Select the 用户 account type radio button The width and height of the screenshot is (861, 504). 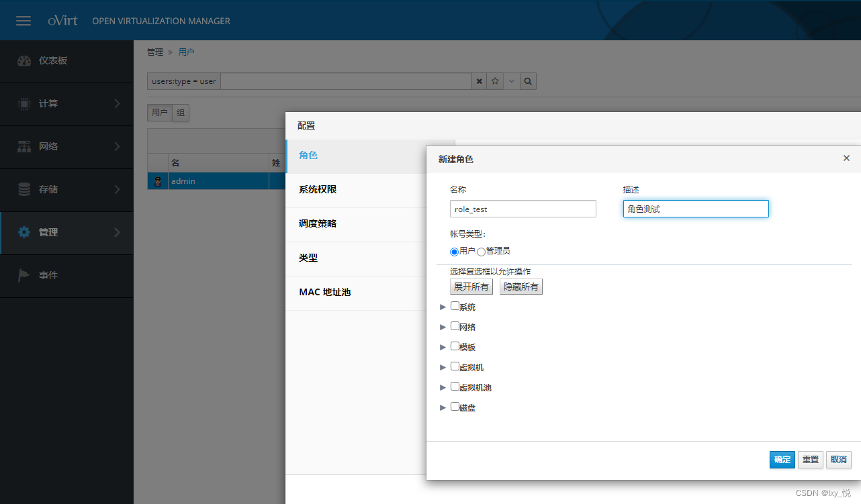(454, 251)
